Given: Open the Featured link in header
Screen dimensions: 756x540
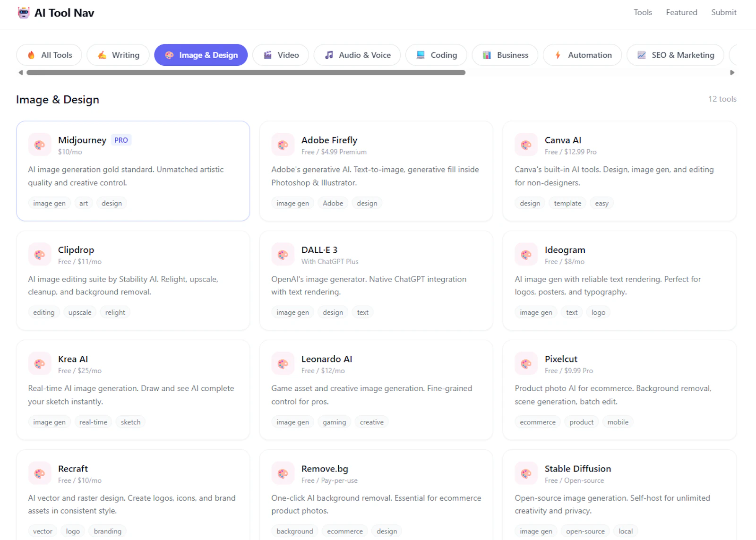Looking at the screenshot, I should (681, 12).
